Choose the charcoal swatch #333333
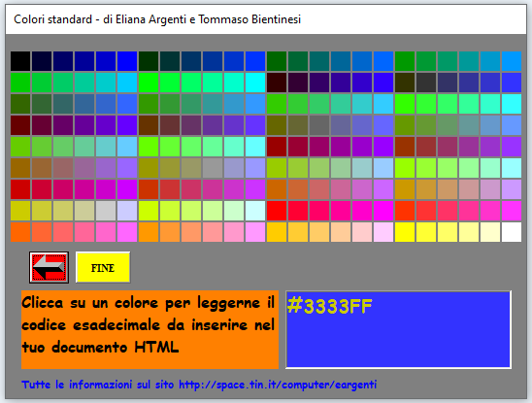 (426, 83)
